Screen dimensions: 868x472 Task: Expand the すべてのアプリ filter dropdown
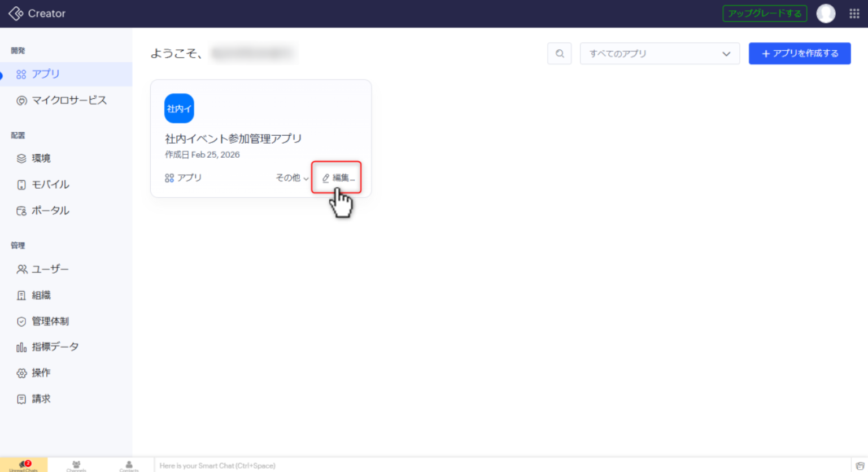659,54
